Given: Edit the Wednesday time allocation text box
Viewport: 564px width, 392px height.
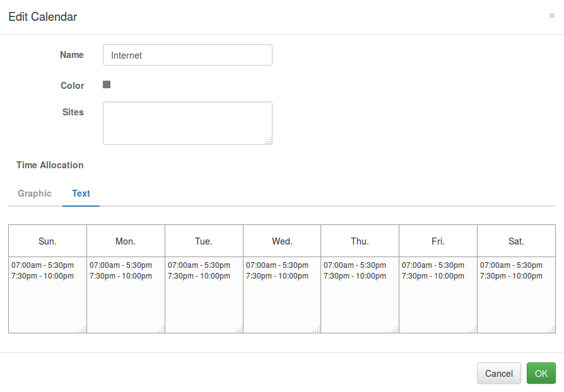Looking at the screenshot, I should (x=282, y=294).
